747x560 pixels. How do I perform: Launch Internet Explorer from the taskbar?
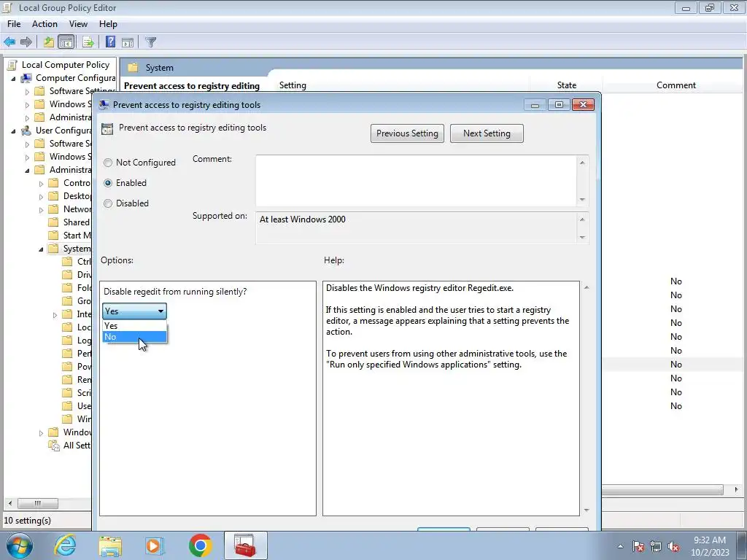click(x=65, y=545)
